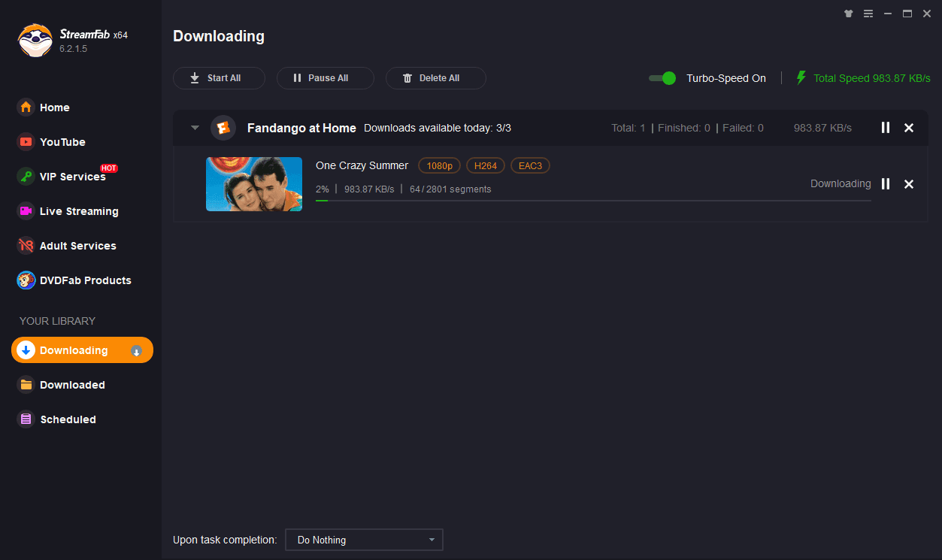Viewport: 942px width, 560px height.
Task: Click the StreamFab sloth logo
Action: click(x=35, y=41)
